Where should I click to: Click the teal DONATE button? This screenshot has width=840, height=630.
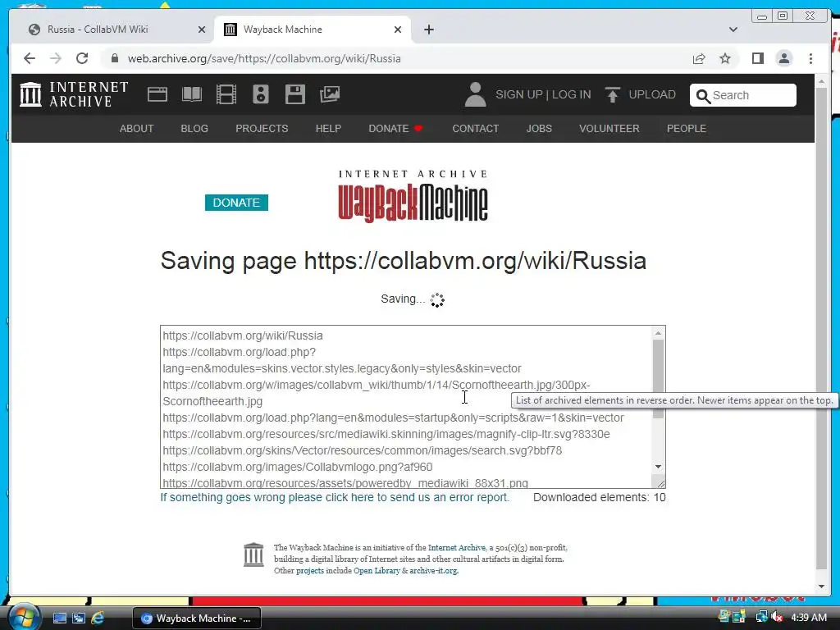236,203
